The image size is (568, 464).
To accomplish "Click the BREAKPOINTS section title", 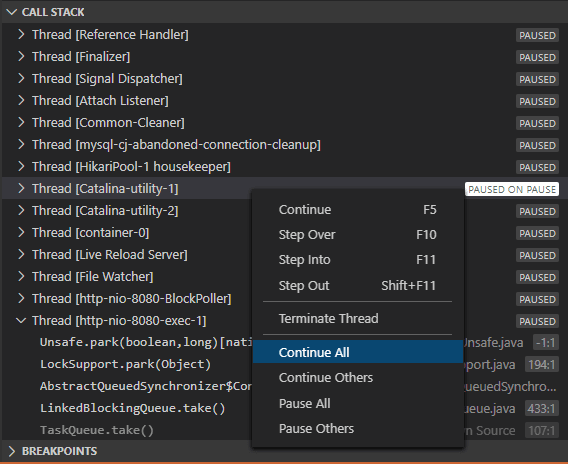I will point(59,451).
